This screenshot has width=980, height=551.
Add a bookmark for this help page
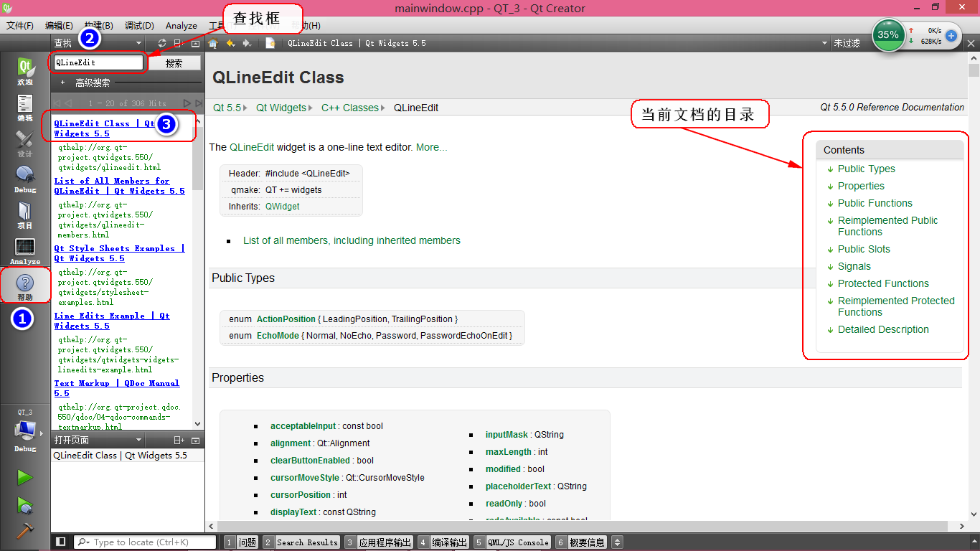(x=270, y=43)
